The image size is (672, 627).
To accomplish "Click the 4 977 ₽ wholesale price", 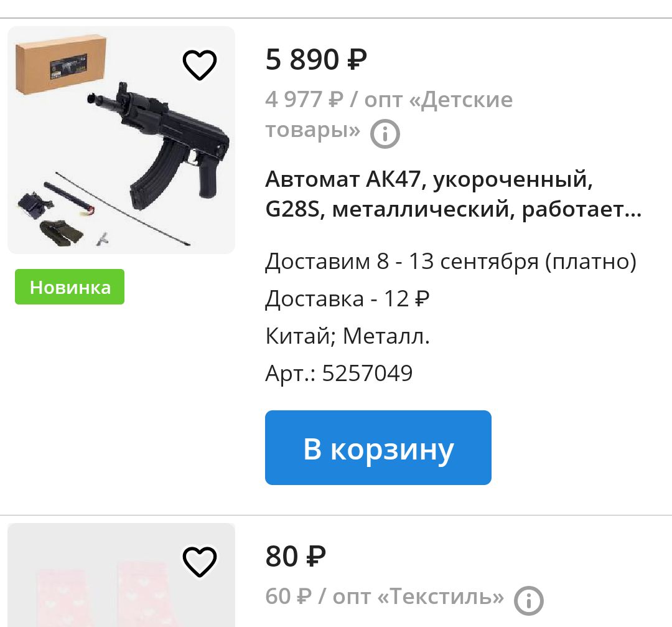I will (x=304, y=100).
